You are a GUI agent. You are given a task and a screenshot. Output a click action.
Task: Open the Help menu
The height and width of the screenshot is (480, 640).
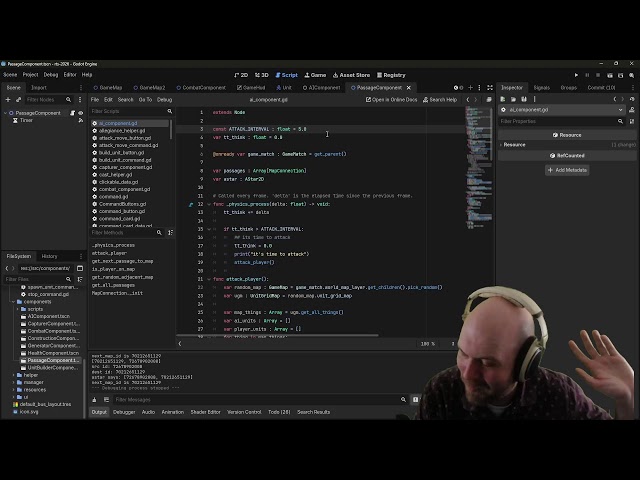(x=87, y=75)
